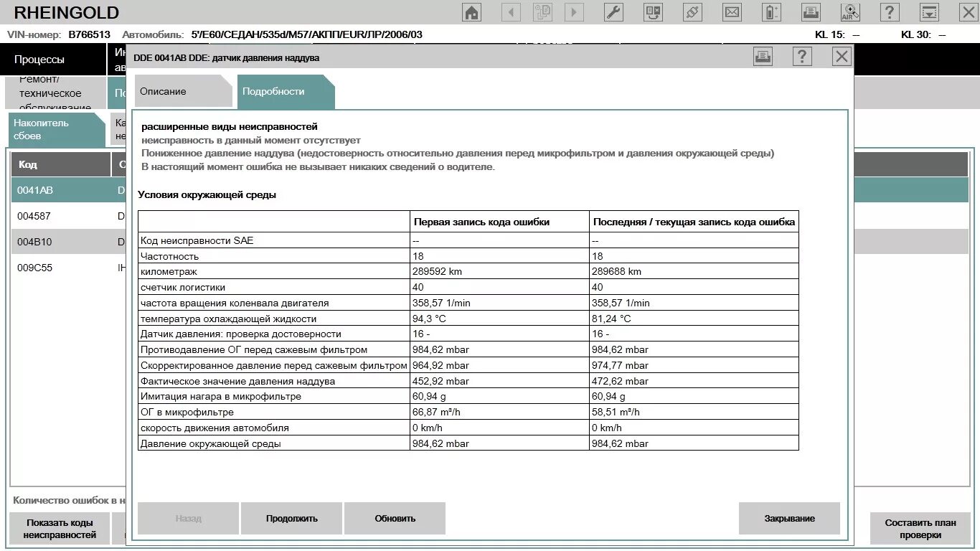Select fault code row 004587

(x=68, y=216)
